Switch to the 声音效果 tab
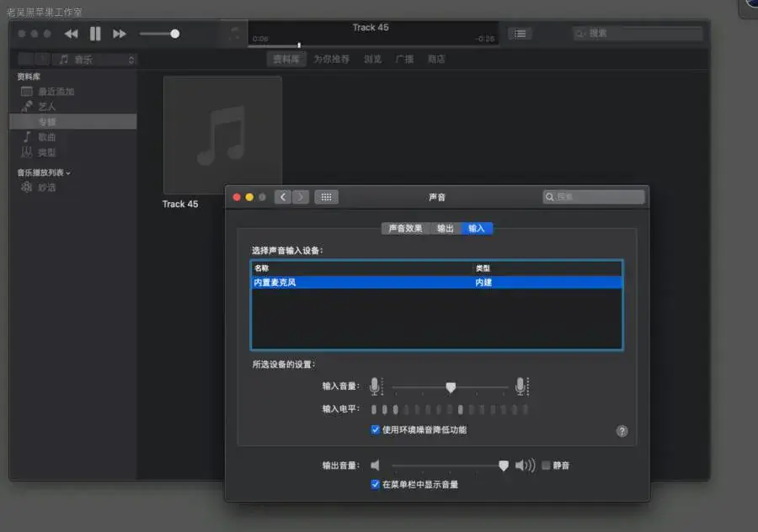758x532 pixels. pos(406,229)
